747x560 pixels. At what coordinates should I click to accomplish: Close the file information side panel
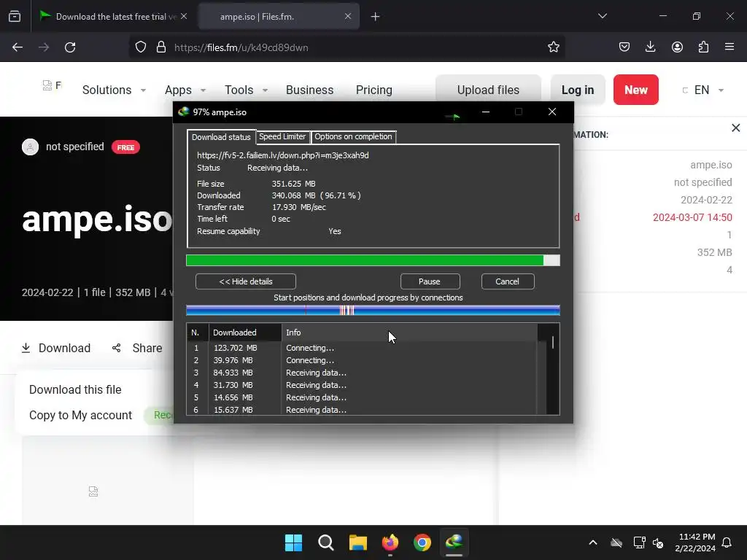coord(735,128)
